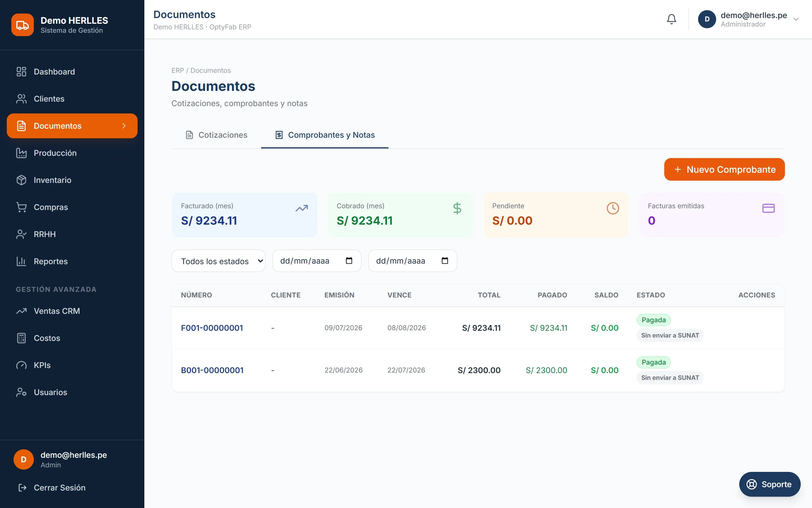
Task: Go to Dashboard in sidebar
Action: point(72,72)
